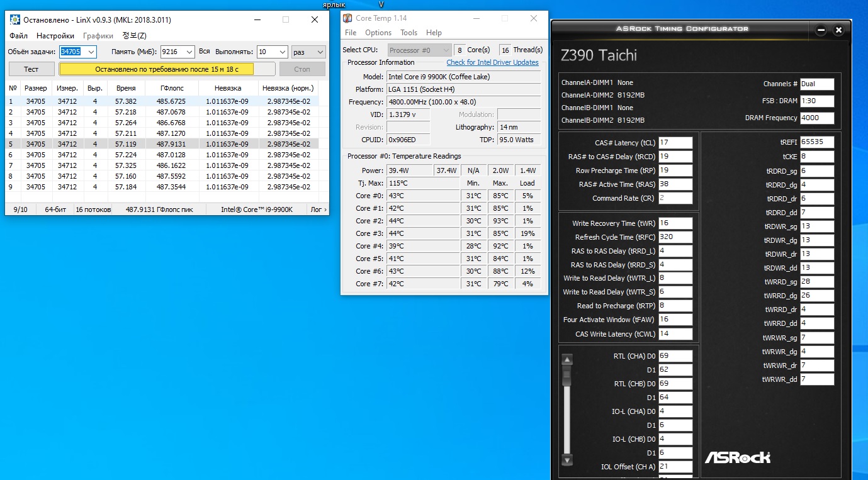Open the Select CPU dropdown in Core Temp
Viewport: 868px width, 480px height.
click(419, 50)
